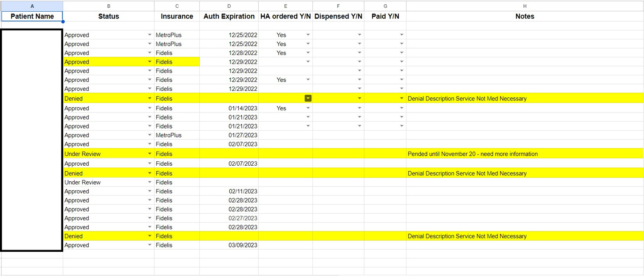This screenshot has height=276, width=644.
Task: Click MetroPlus in the 01/27/2023 row
Action: 169,135
